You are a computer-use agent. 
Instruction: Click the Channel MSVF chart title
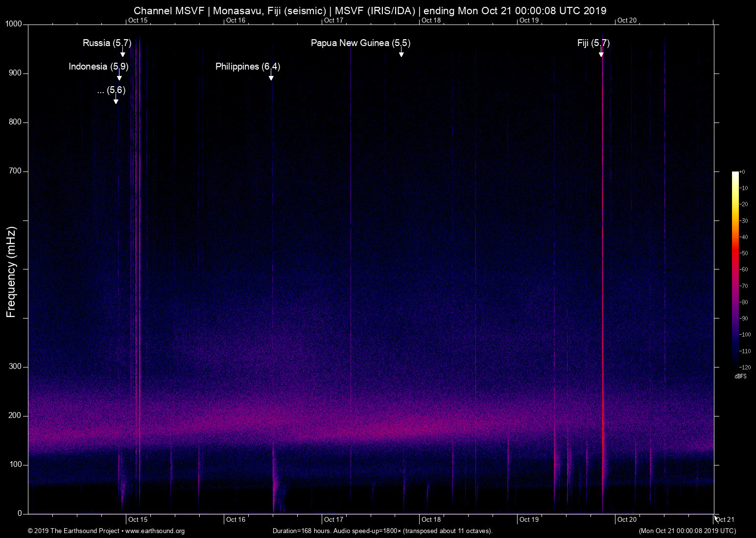(x=370, y=10)
